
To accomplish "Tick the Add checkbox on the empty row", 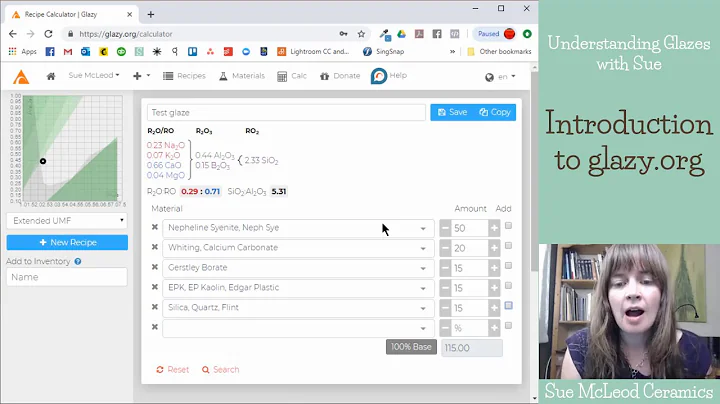I will [x=508, y=325].
